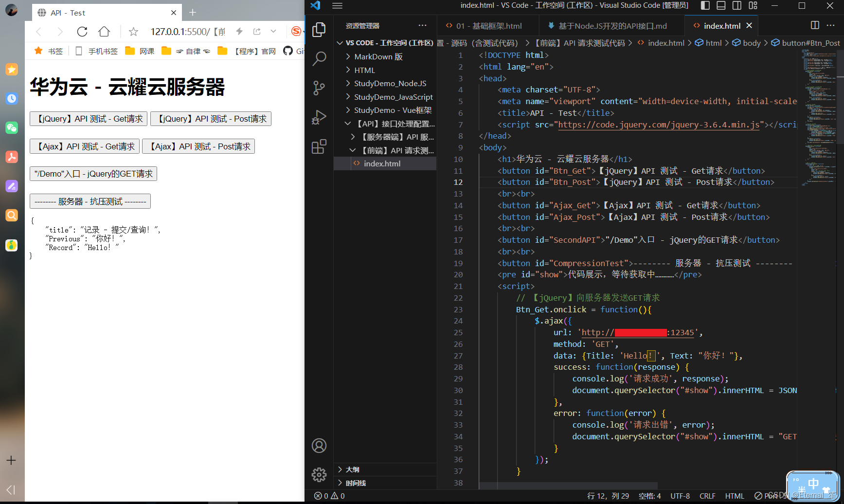This screenshot has width=844, height=504.
Task: Click the body breadcrumb item
Action: pos(746,43)
